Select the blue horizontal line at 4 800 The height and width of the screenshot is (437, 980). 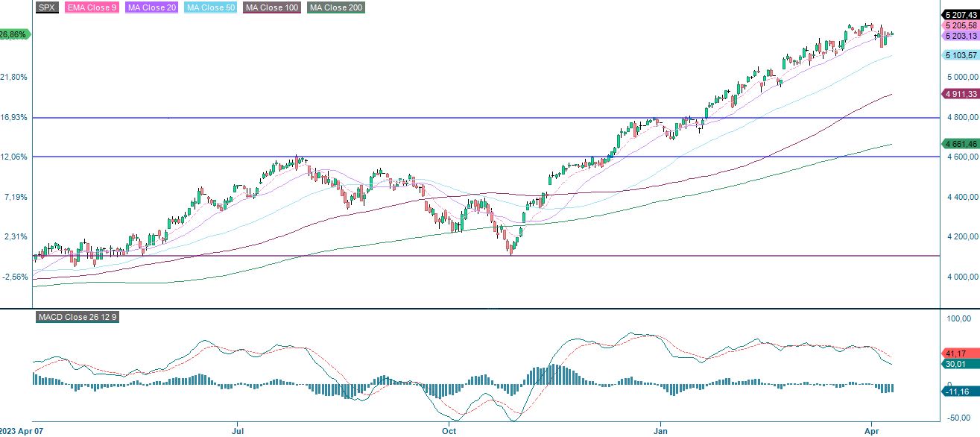tap(484, 118)
